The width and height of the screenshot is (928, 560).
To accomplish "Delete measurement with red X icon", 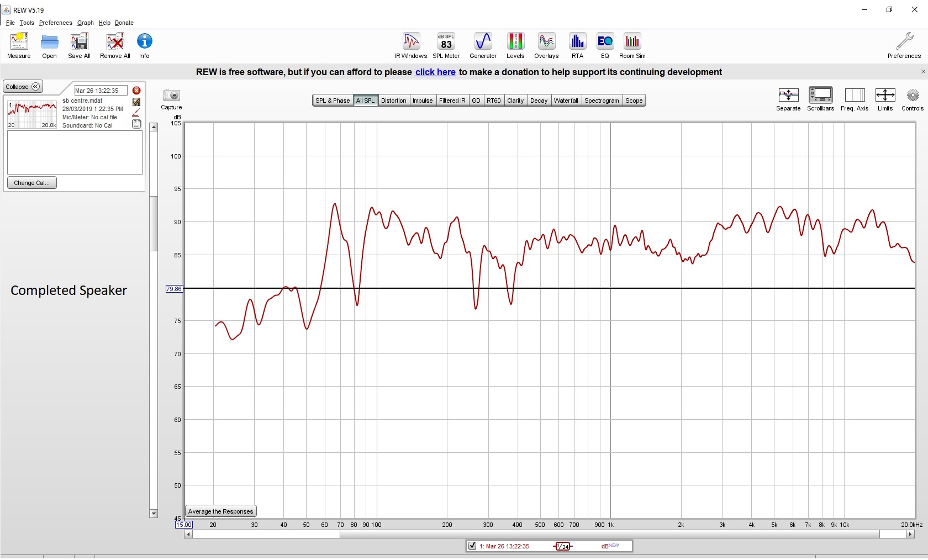I will [x=136, y=91].
